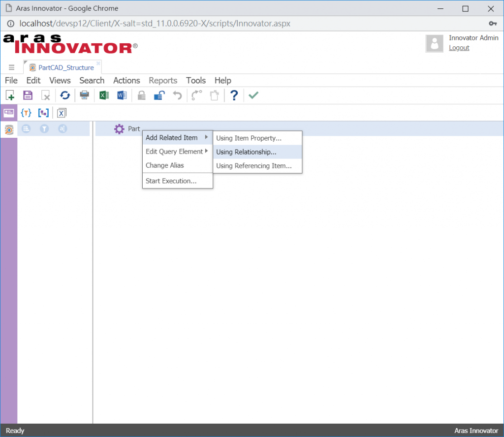Click the Undo arrow icon
504x437 pixels.
tap(177, 95)
